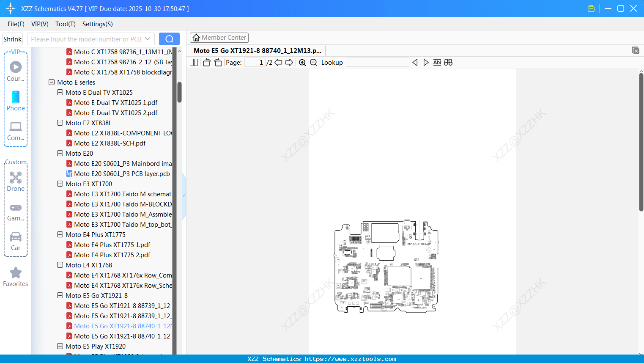This screenshot has height=363, width=644.
Task: Toggle the Abi whole-word match icon
Action: point(437,63)
